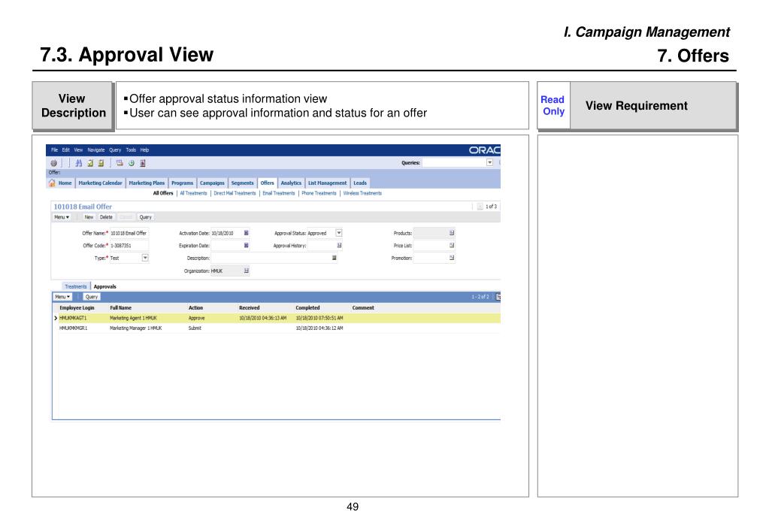This screenshot has height=532, width=769.
Task: Click the globe site map icon in toolbar
Action: [53, 163]
